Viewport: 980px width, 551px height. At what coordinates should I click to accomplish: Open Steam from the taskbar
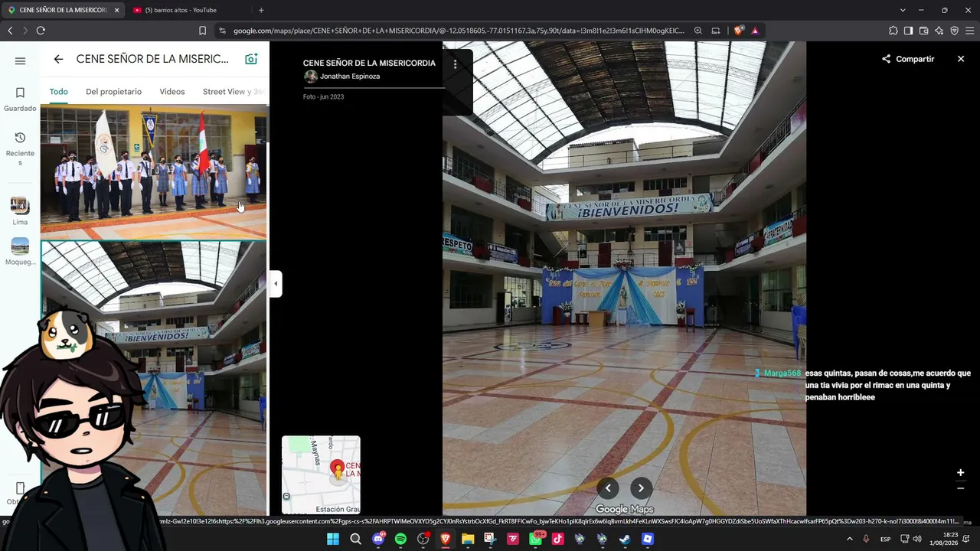coord(625,539)
